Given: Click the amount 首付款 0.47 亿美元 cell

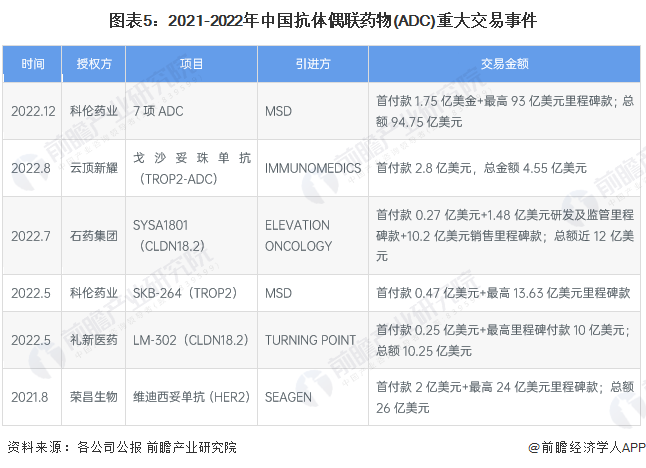Looking at the screenshot, I should [x=503, y=293].
